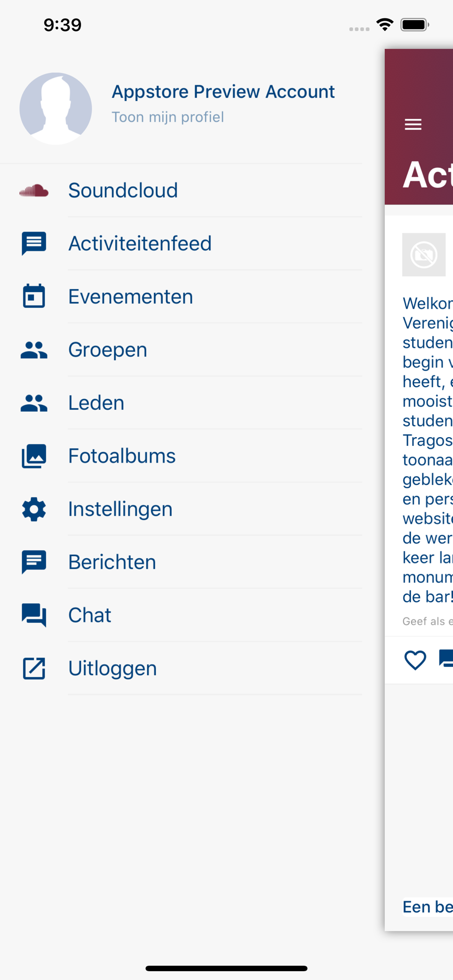This screenshot has height=980, width=453.
Task: Tap the profile avatar picture
Action: (x=56, y=108)
